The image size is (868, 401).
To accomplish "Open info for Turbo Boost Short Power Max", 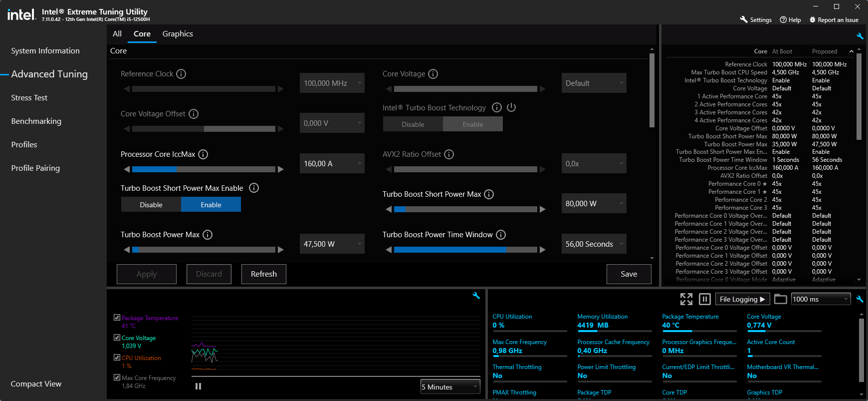I will (489, 194).
